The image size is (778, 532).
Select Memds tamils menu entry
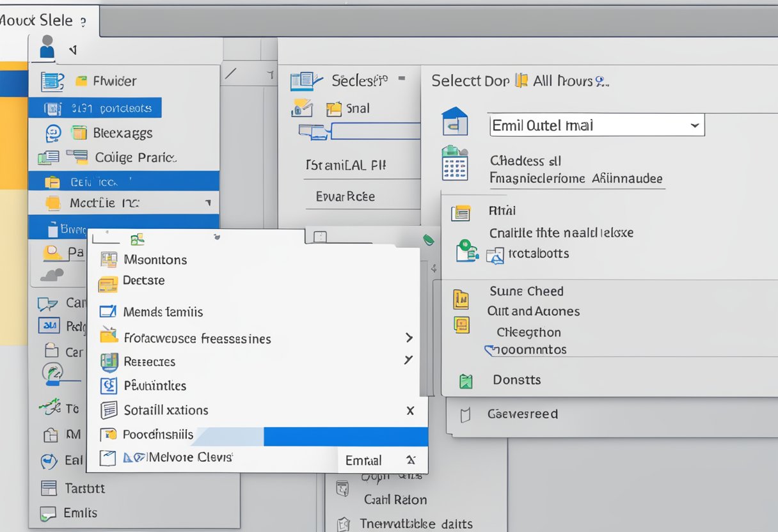[163, 312]
